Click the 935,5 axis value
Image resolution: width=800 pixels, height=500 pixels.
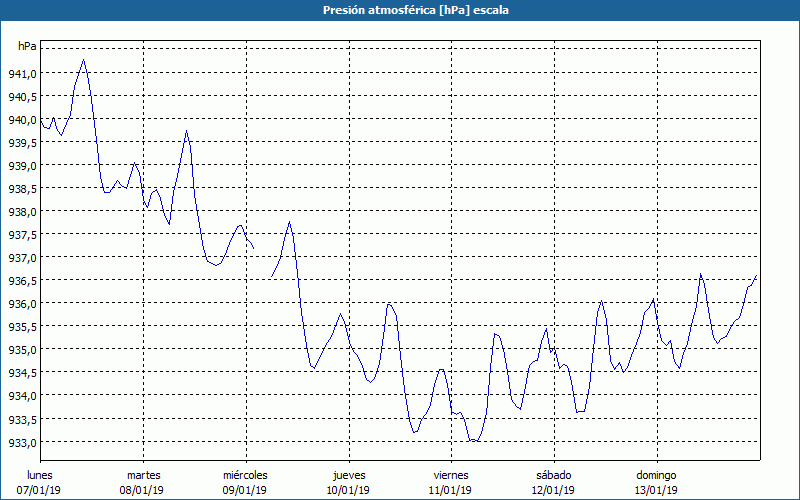click(22, 327)
